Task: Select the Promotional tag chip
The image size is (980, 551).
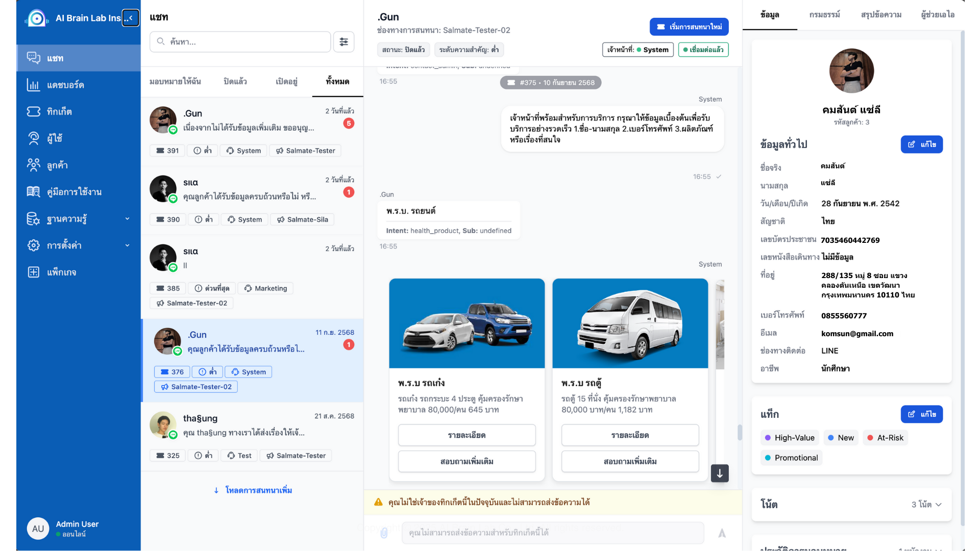Action: (x=791, y=458)
